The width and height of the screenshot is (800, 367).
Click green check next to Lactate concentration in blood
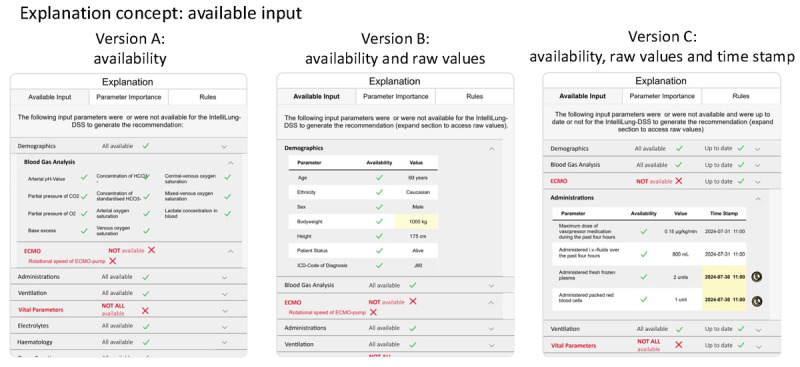228,212
